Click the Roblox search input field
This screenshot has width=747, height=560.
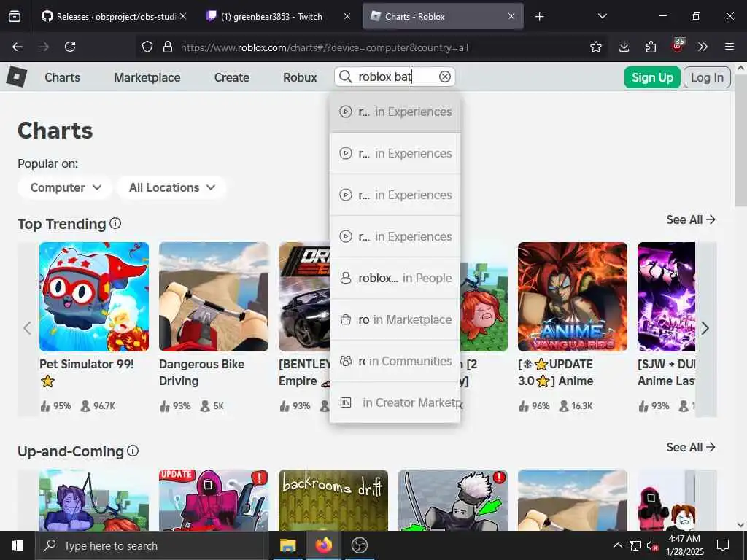click(x=395, y=77)
